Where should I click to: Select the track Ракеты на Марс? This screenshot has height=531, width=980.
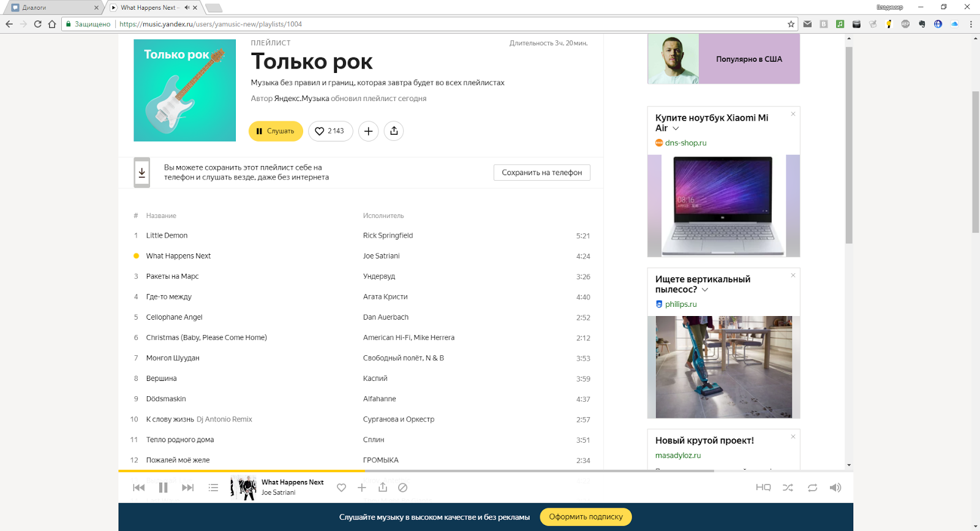click(x=172, y=276)
